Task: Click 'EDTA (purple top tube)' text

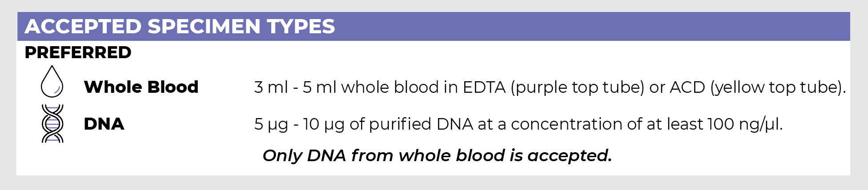Action: tap(554, 87)
